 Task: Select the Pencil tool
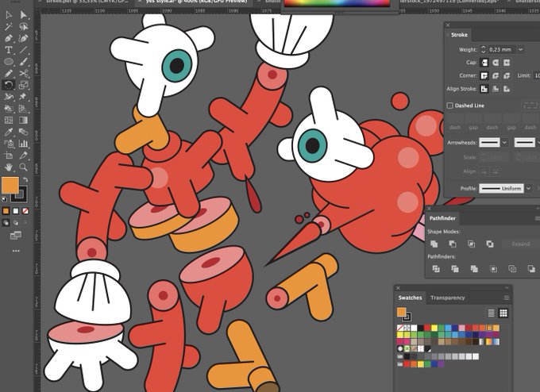point(9,73)
